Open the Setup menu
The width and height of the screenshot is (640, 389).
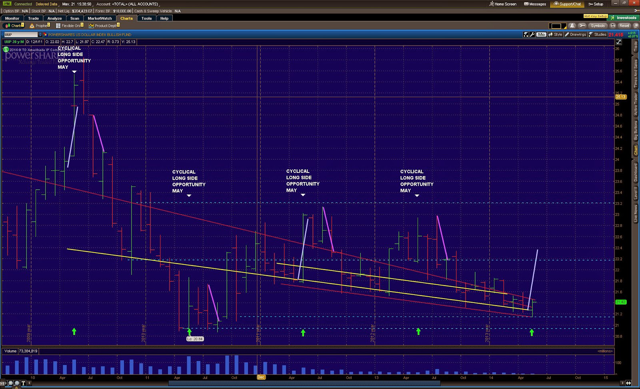[597, 4]
